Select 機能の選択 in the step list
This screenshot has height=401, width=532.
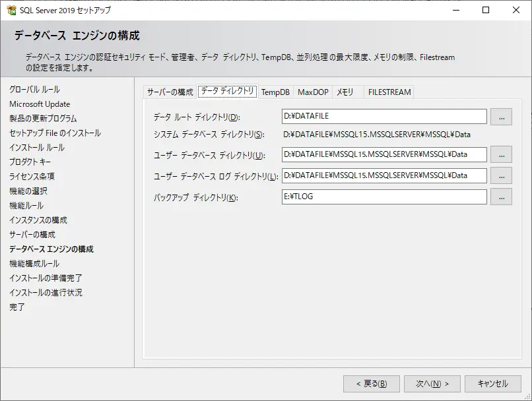[x=28, y=191]
